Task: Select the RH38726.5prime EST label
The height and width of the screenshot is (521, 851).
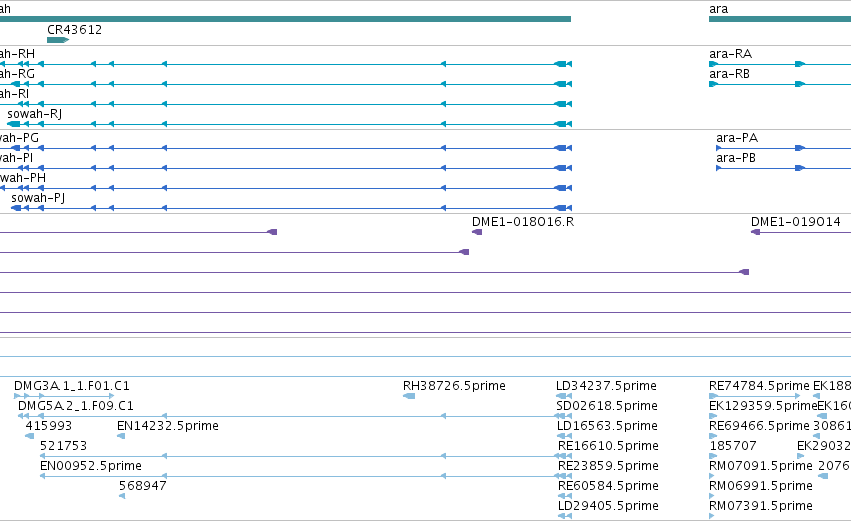Action: (x=454, y=386)
